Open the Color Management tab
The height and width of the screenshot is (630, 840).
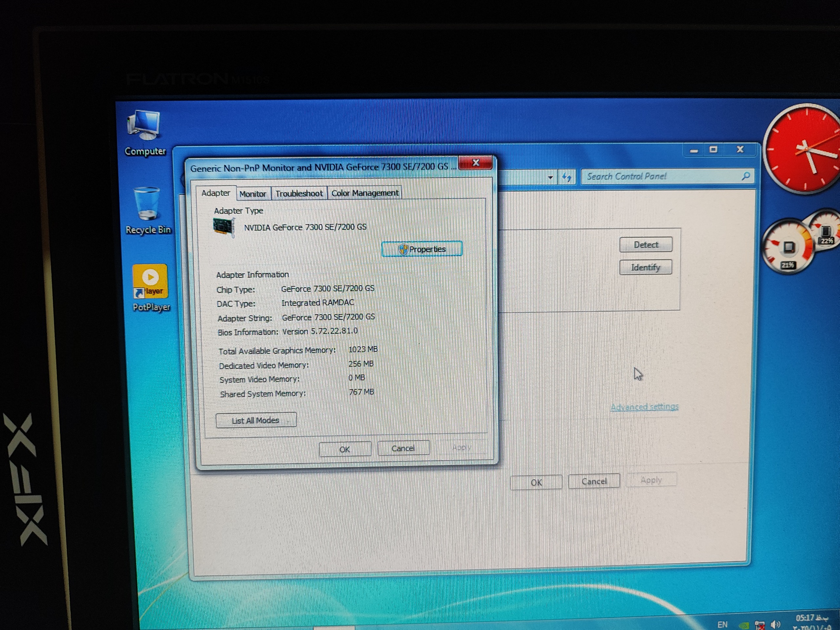pos(365,193)
